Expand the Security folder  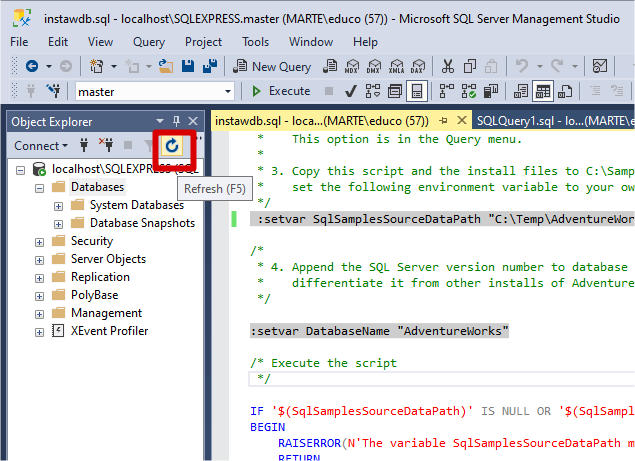pos(39,242)
